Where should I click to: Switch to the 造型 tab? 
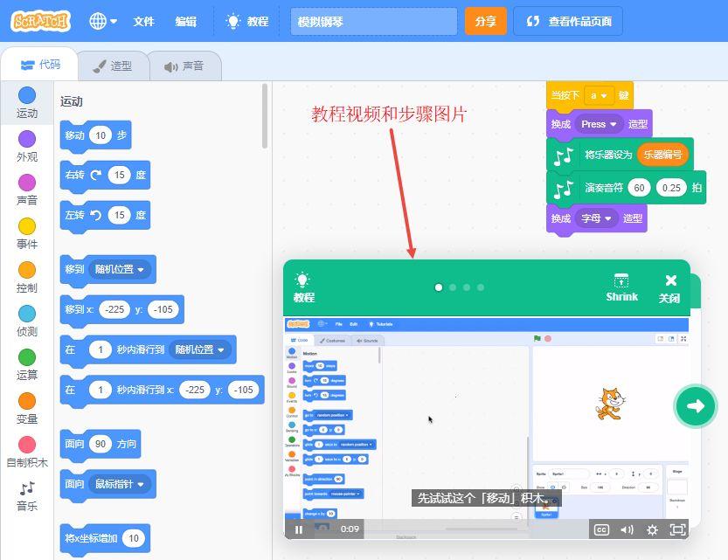[113, 66]
